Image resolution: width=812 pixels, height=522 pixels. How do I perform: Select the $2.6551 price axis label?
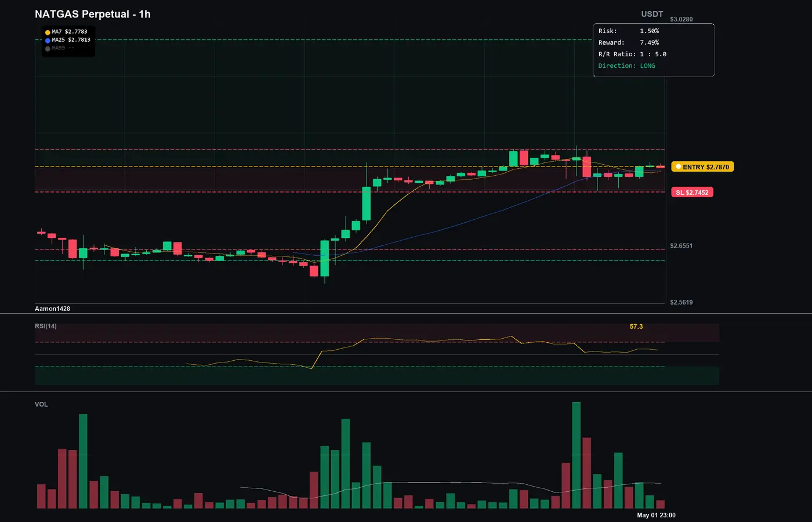pos(681,246)
